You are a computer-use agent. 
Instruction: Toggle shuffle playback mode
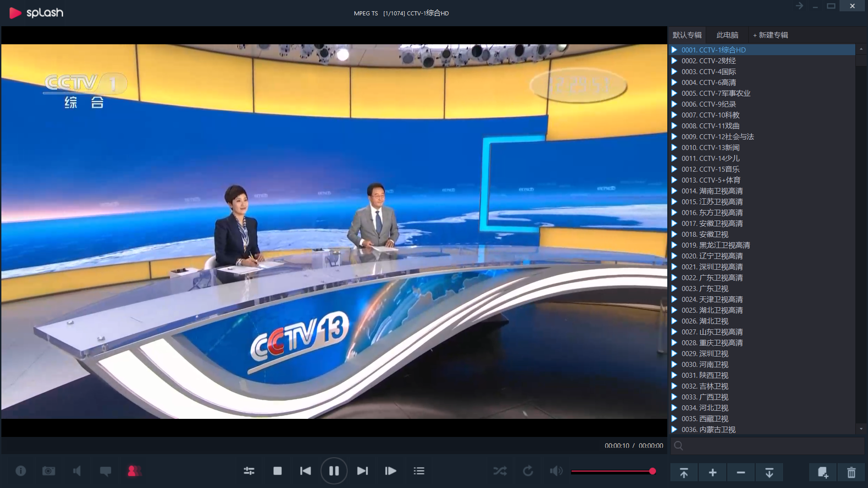coord(500,471)
